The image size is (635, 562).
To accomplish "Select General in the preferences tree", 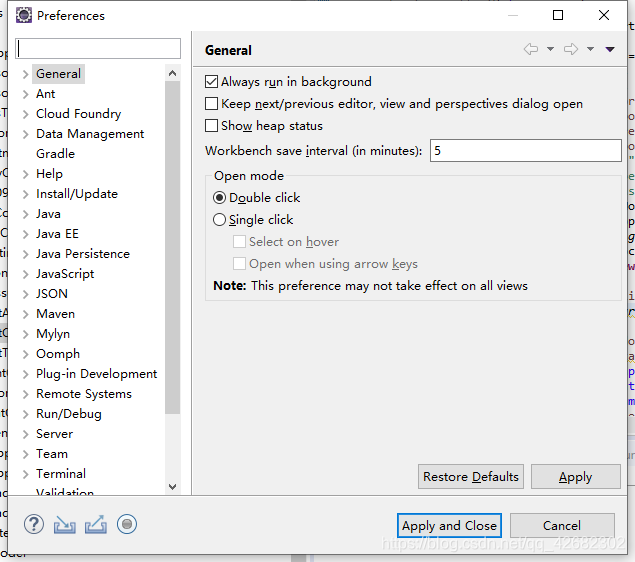I will pos(58,74).
